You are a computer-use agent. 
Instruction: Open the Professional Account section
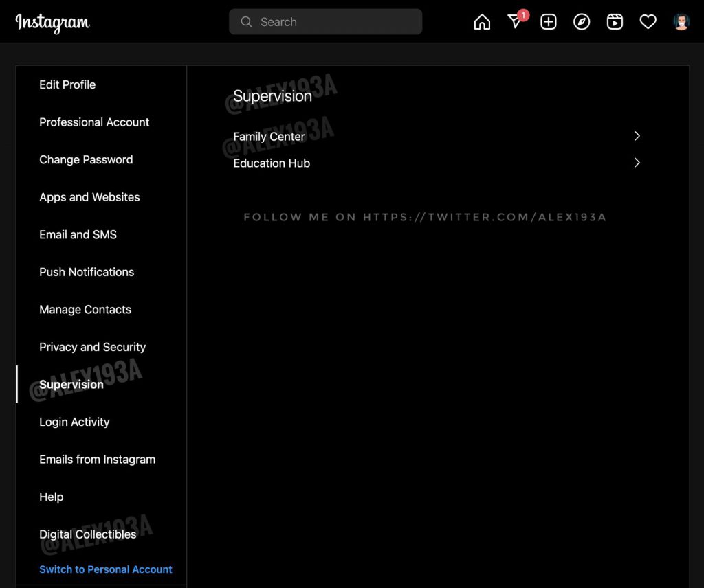tap(94, 122)
